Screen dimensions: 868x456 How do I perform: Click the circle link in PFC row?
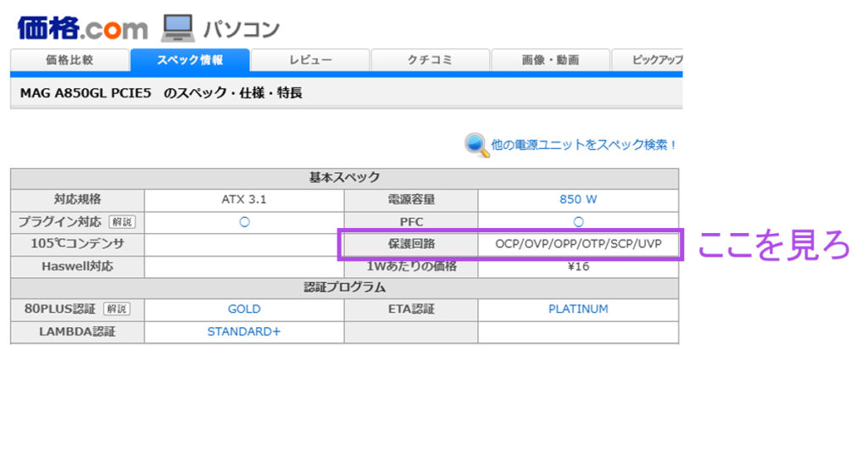[x=578, y=222]
